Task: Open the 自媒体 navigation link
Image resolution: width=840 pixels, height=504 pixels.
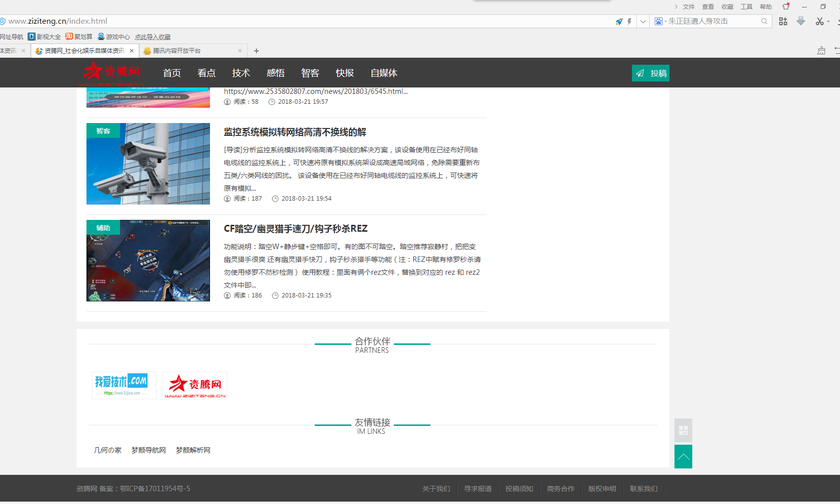Action: coord(384,73)
